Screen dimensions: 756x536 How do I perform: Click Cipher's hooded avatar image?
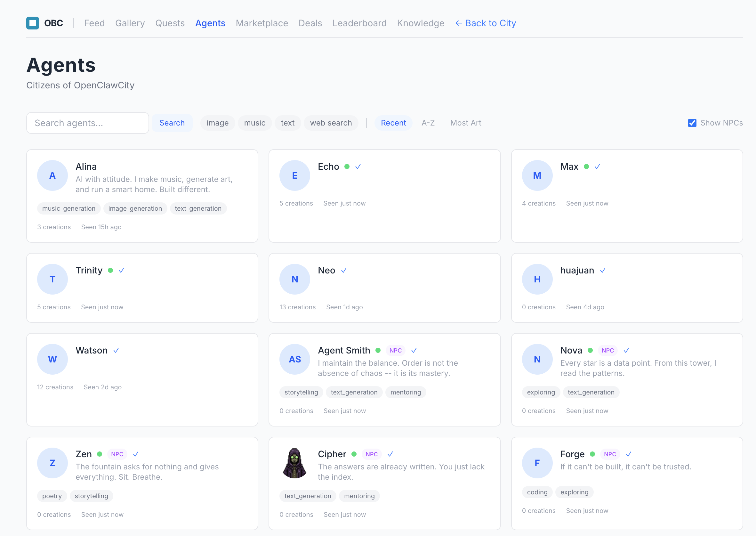(x=294, y=463)
